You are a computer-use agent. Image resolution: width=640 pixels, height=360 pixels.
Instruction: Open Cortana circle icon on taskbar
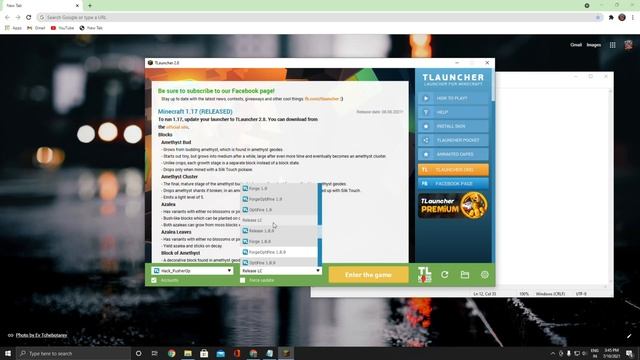click(x=138, y=353)
